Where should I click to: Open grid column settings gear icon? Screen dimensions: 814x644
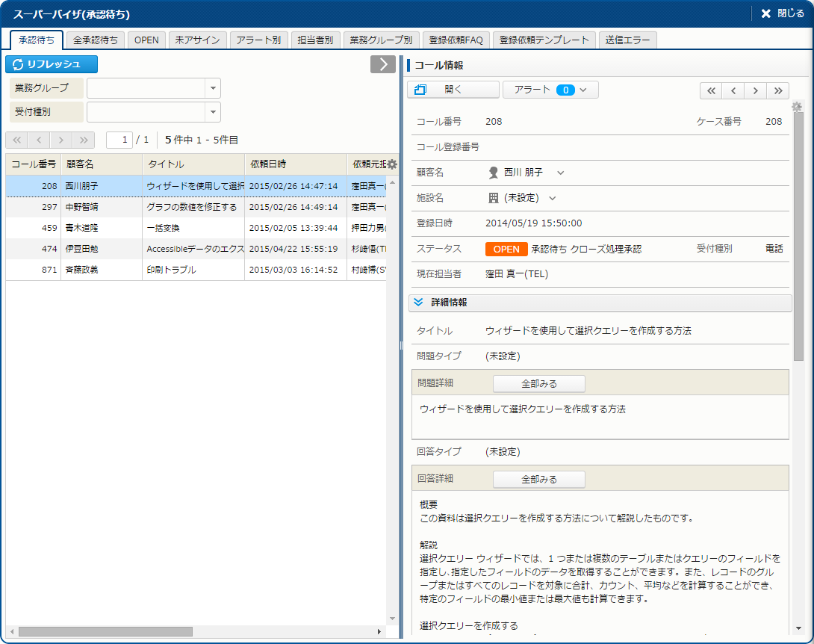coord(392,164)
